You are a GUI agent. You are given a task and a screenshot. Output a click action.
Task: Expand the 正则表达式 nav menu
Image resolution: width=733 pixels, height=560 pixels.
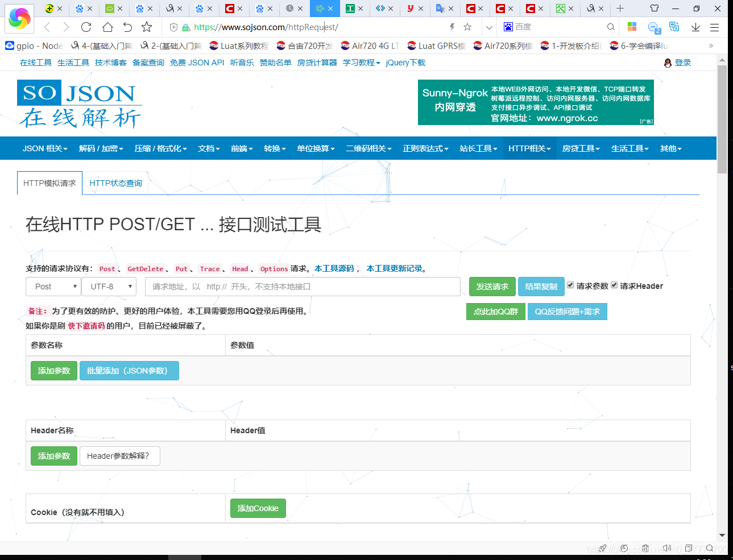[x=425, y=148]
